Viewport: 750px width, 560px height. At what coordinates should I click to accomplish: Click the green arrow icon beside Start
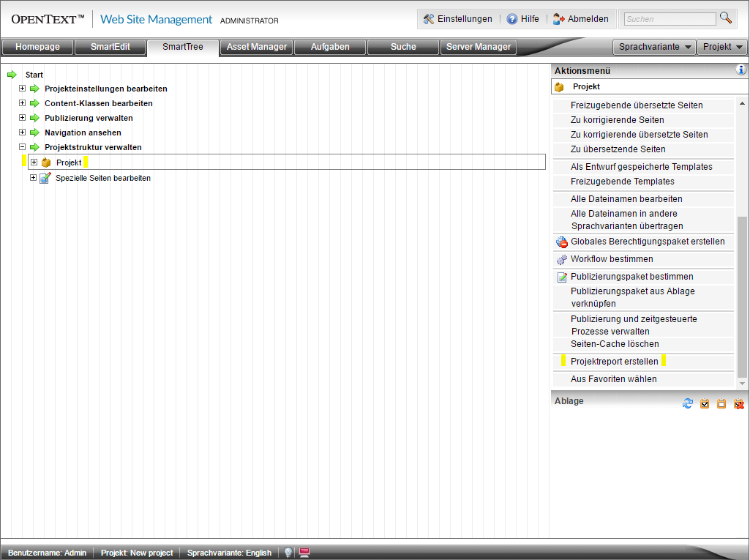pos(12,75)
